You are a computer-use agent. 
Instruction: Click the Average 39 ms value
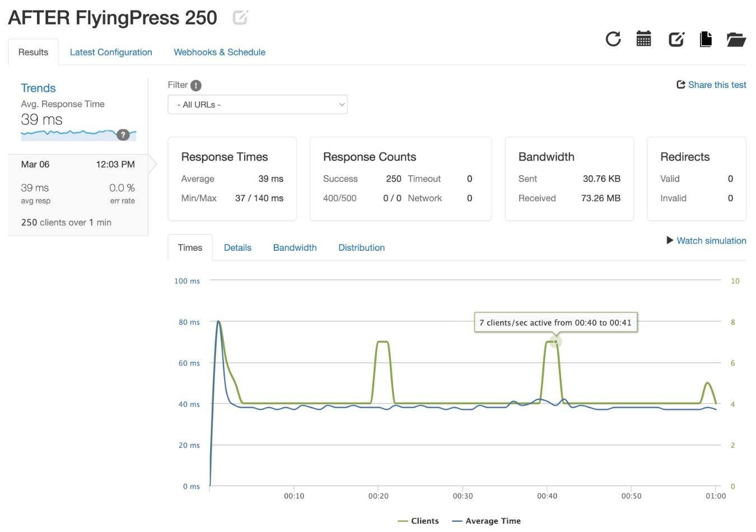[x=270, y=179]
